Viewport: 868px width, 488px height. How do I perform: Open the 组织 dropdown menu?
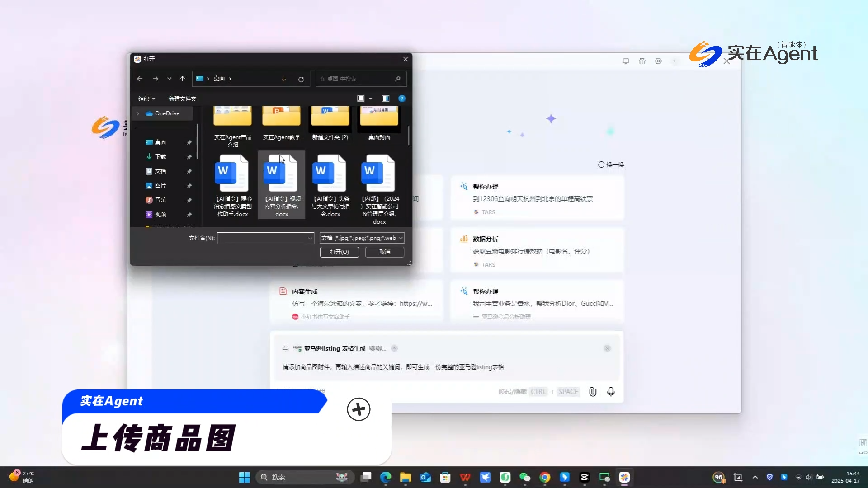click(146, 99)
